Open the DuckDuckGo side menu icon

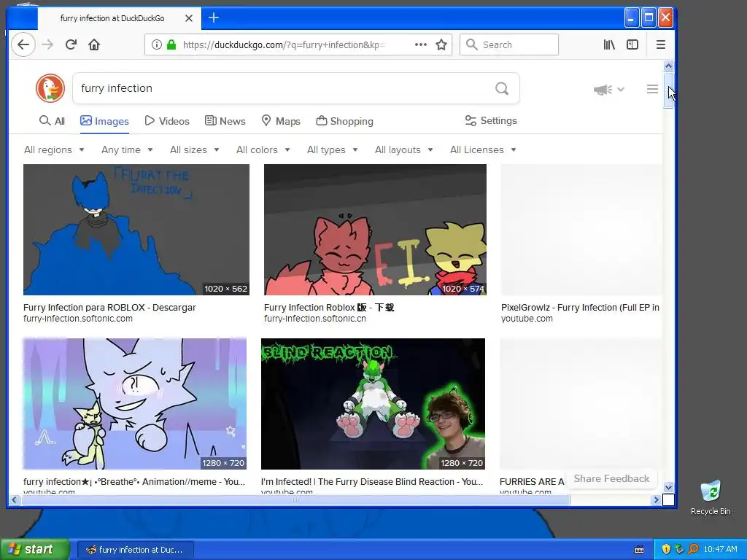pos(652,89)
